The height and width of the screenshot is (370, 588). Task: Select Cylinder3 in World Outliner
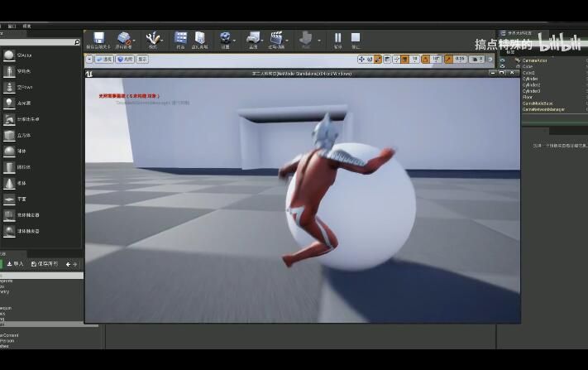click(532, 91)
